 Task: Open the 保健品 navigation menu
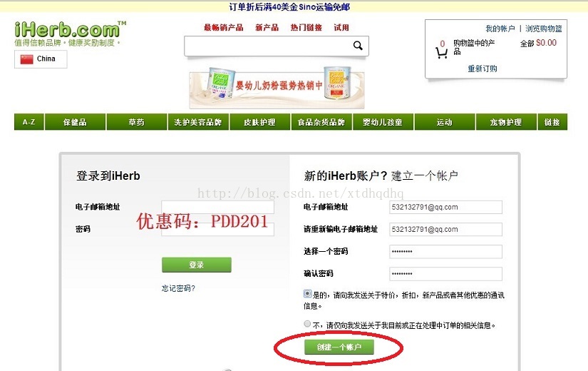(75, 122)
